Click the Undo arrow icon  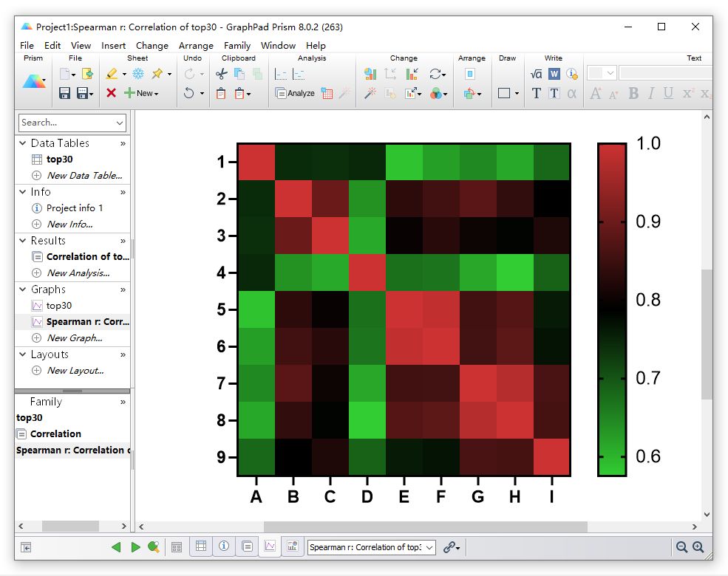(188, 93)
